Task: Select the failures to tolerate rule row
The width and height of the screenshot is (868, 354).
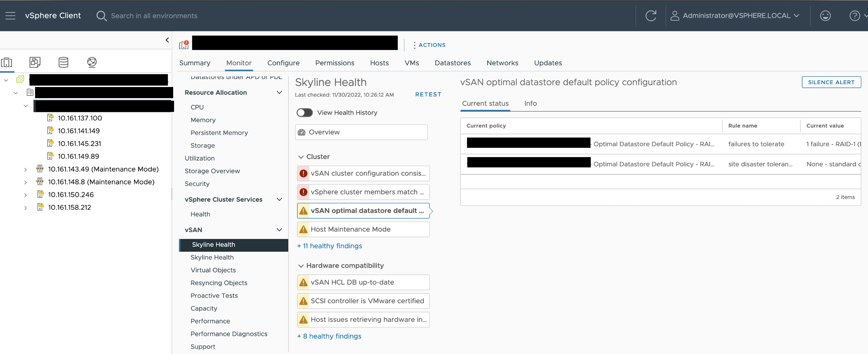Action: [x=660, y=144]
